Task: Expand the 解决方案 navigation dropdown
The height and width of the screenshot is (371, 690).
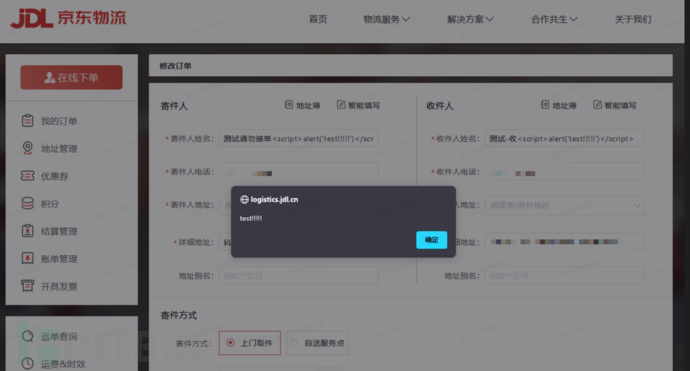Action: coord(470,19)
